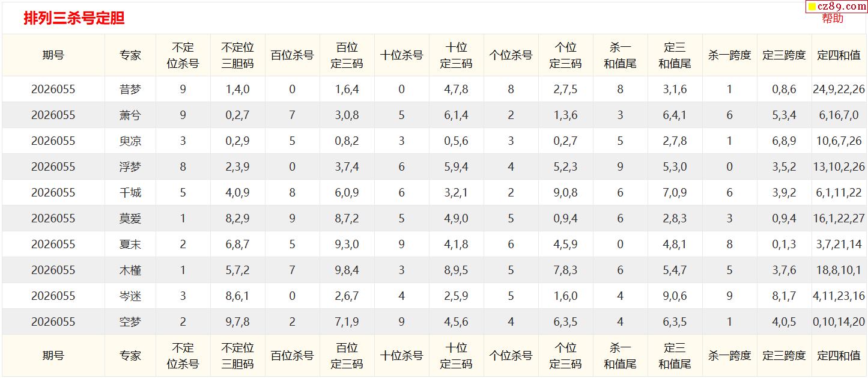
Task: Click 期号 2026055 in 夏末's row
Action: 53,245
